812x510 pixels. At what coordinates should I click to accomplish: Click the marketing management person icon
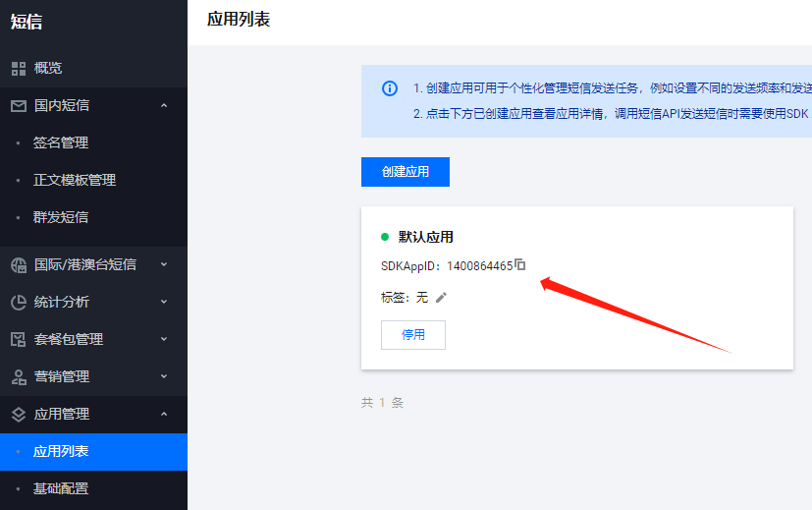pyautogui.click(x=19, y=376)
